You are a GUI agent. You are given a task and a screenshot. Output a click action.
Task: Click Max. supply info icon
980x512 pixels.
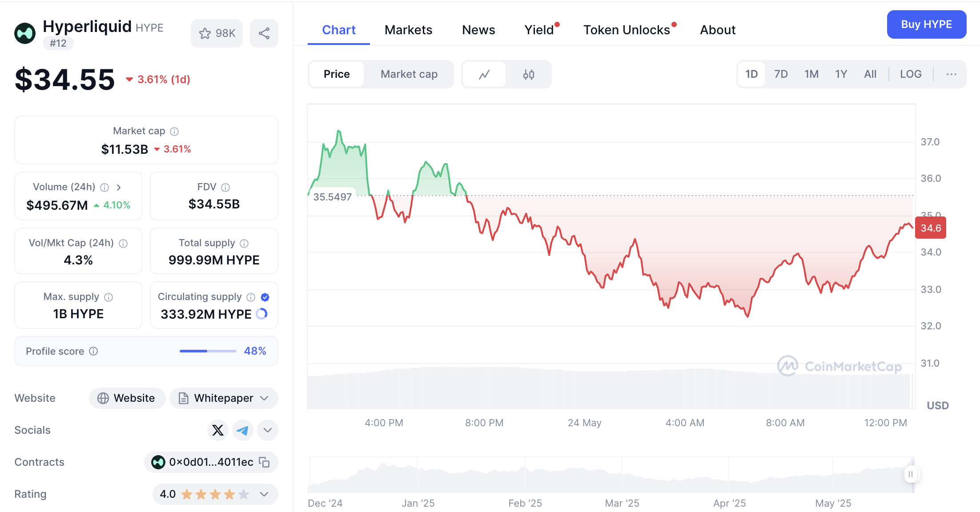coord(108,297)
